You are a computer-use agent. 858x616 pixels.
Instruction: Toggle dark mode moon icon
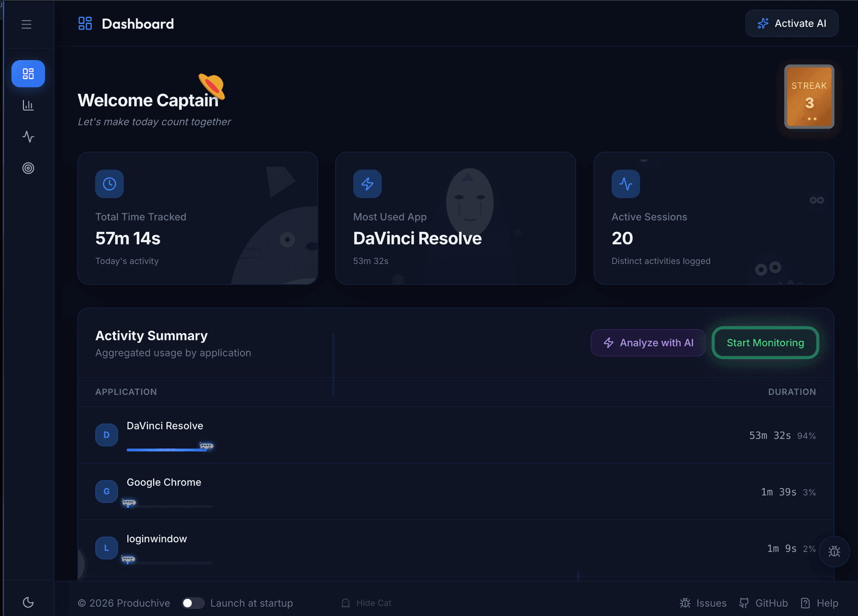point(28,602)
